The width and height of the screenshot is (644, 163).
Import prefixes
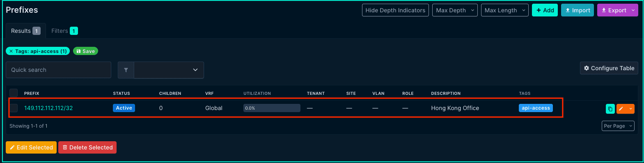(x=578, y=10)
